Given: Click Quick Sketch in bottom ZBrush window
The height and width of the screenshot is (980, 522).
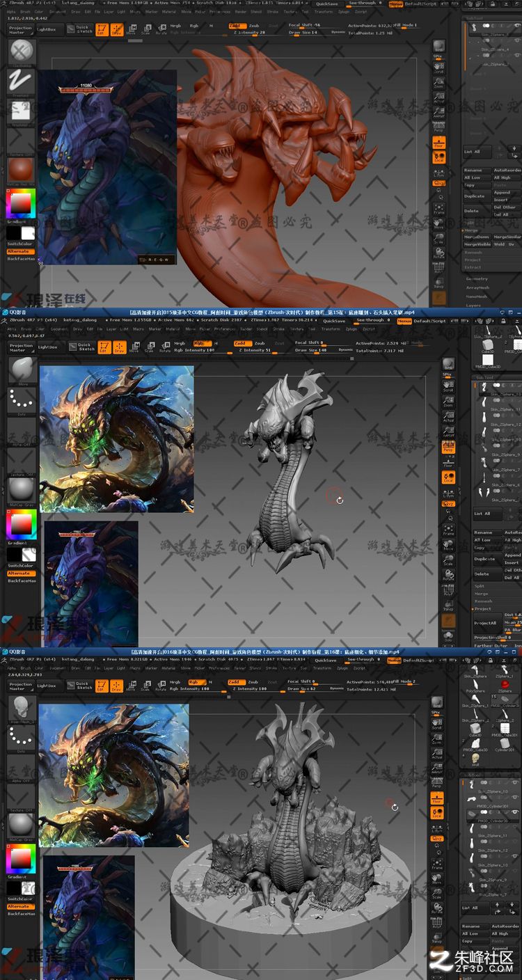Looking at the screenshot, I should [x=82, y=685].
